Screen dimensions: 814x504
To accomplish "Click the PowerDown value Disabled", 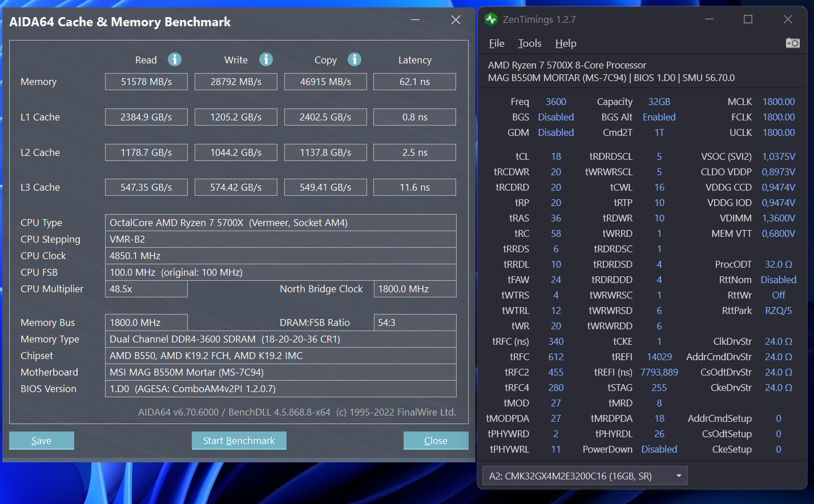I will tap(659, 449).
